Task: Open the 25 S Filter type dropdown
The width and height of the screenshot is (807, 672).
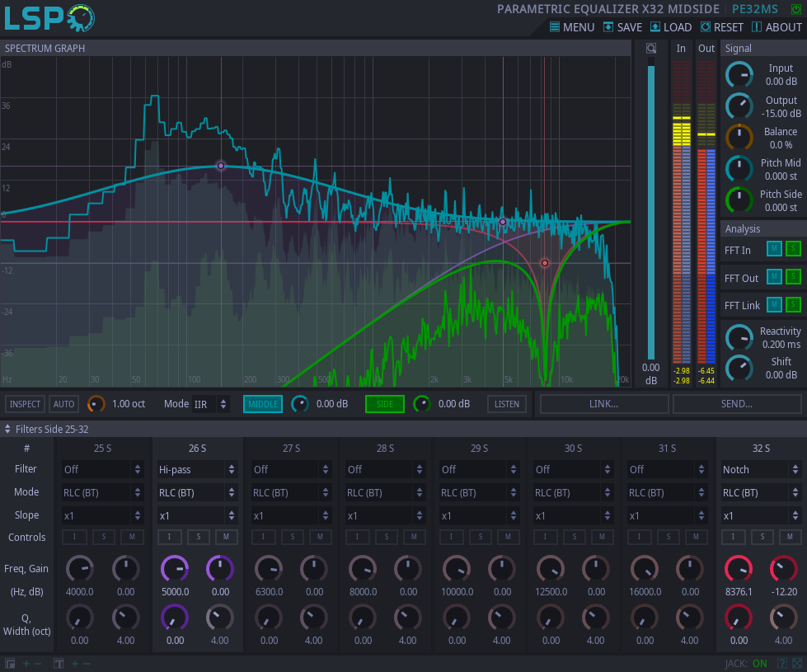Action: 102,469
